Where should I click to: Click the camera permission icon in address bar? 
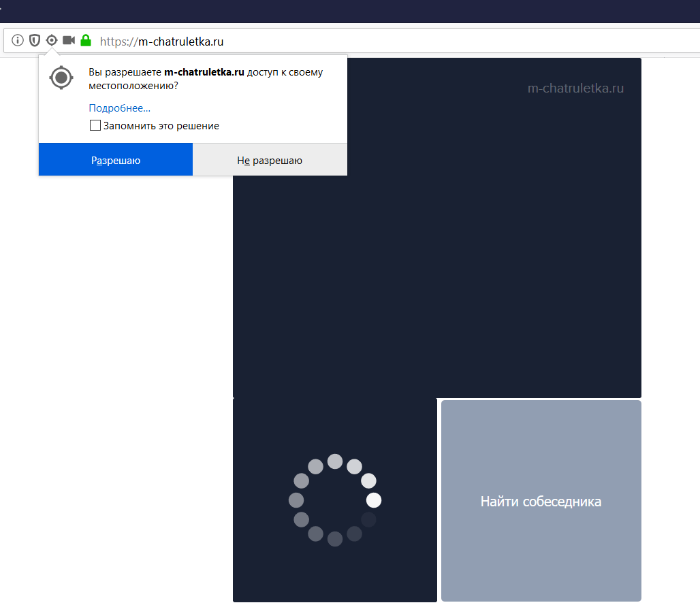pos(69,41)
